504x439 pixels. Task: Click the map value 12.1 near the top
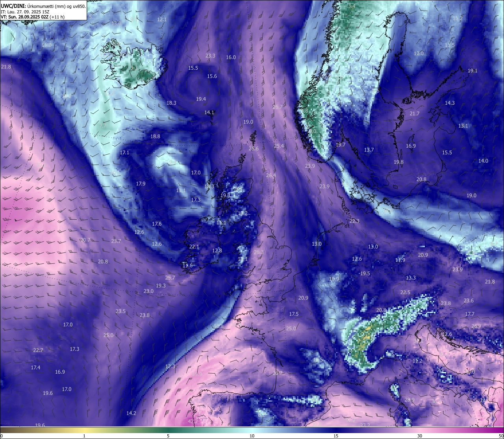click(162, 19)
